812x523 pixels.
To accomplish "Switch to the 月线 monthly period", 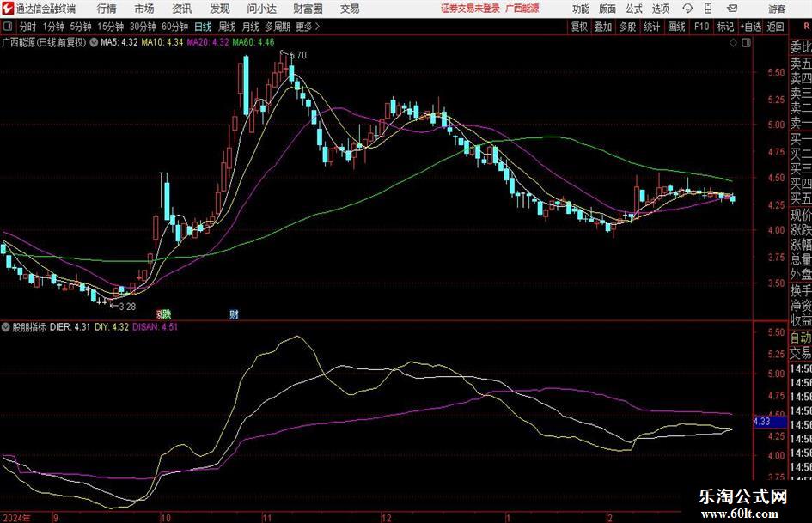I will (251, 27).
